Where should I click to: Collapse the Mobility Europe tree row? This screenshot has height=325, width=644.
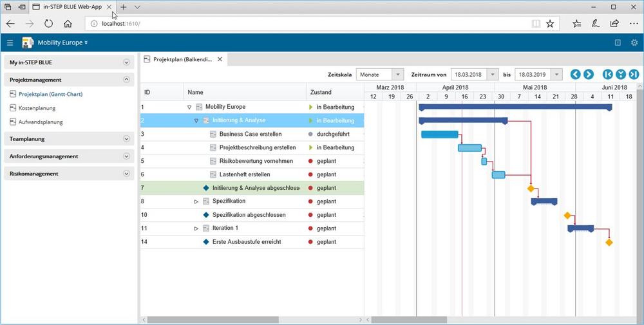point(189,107)
